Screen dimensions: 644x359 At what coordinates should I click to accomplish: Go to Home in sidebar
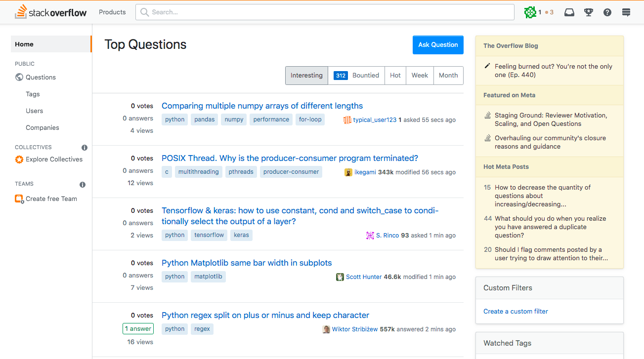pyautogui.click(x=51, y=44)
